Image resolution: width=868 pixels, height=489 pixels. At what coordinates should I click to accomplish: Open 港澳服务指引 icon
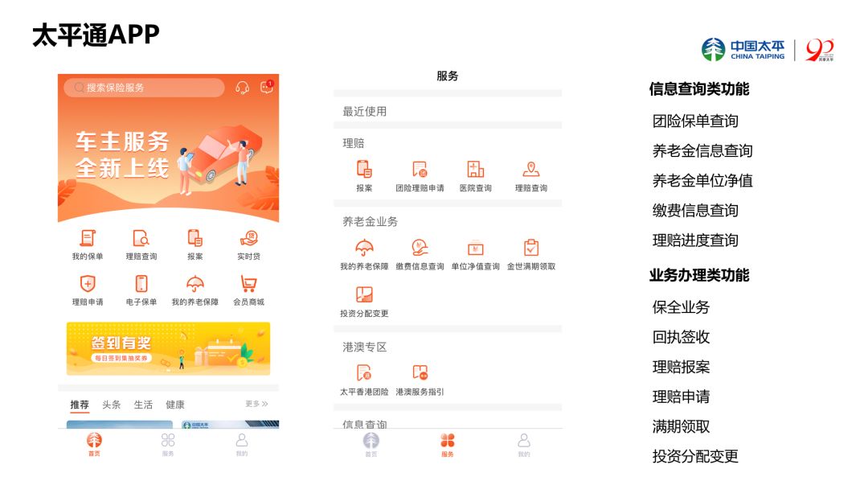(420, 380)
